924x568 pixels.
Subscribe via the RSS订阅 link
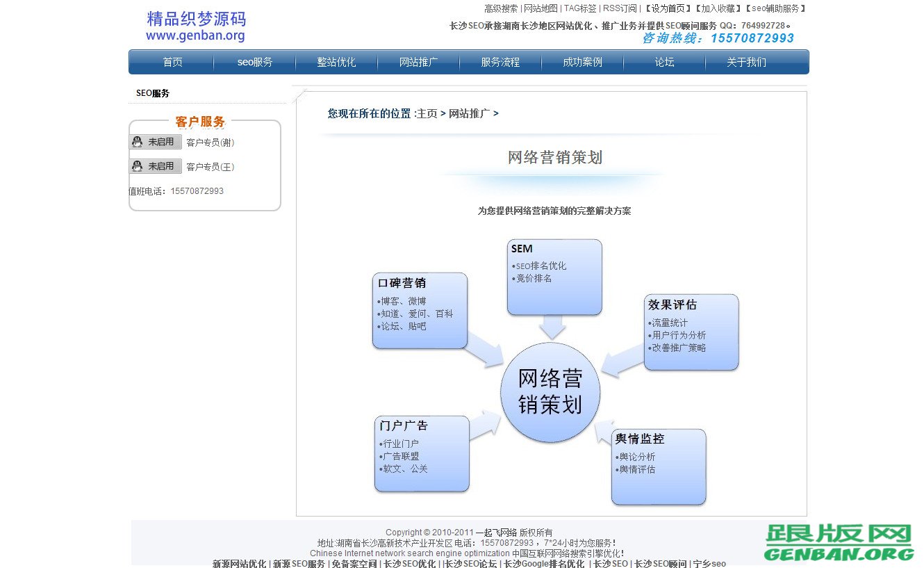(618, 8)
